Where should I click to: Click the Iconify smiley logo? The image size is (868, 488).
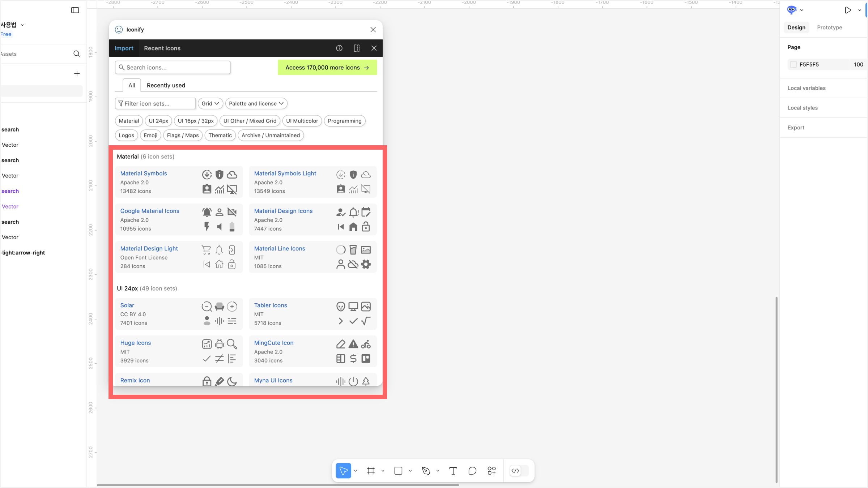click(119, 30)
